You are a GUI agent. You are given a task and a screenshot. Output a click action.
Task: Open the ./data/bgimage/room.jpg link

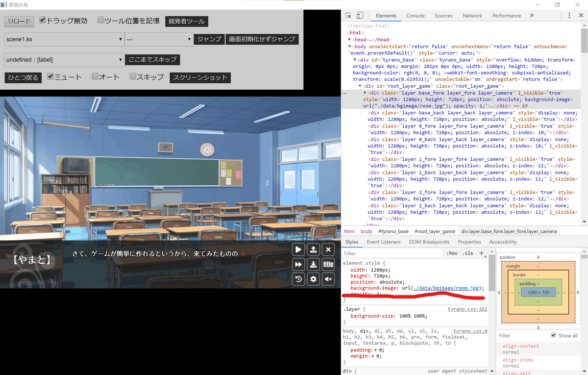pos(445,288)
